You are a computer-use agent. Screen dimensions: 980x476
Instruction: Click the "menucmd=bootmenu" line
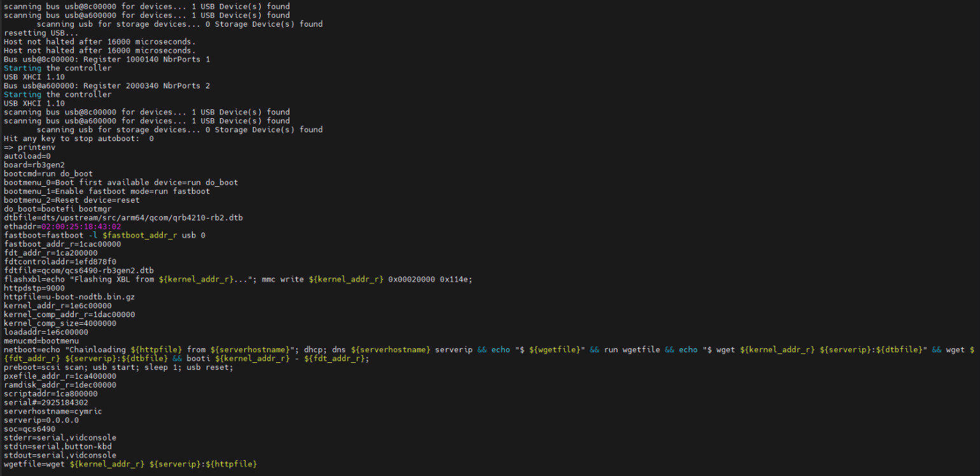(x=41, y=341)
